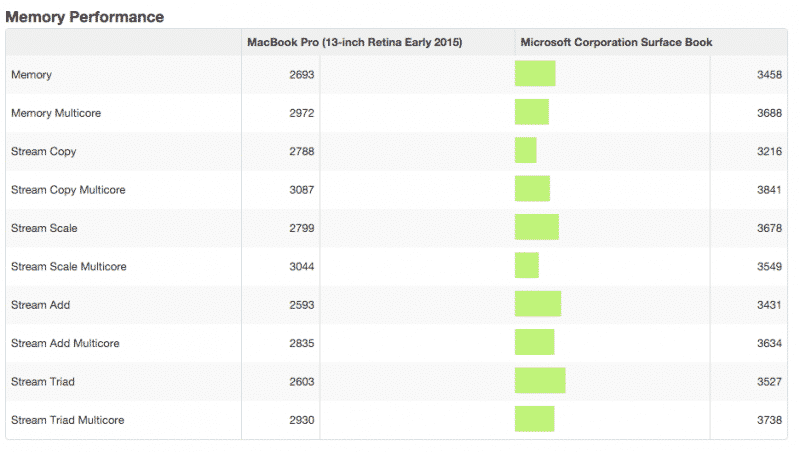Viewport: 800px width, 452px height.
Task: Select the Stream Copy row label
Action: tap(43, 152)
